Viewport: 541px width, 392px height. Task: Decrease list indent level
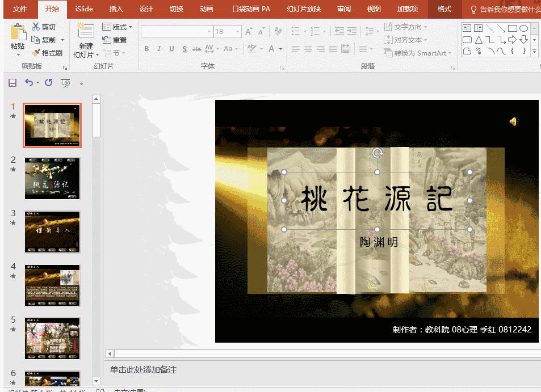[339, 31]
